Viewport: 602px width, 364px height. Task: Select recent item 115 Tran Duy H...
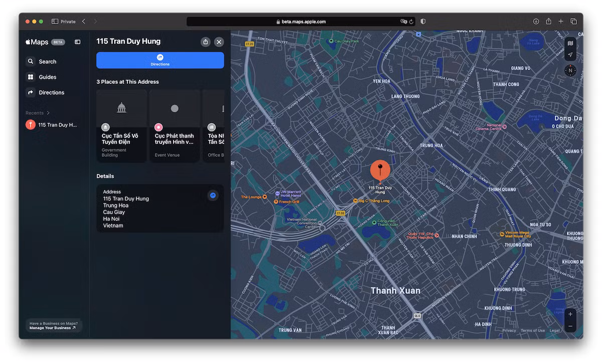[x=52, y=125]
